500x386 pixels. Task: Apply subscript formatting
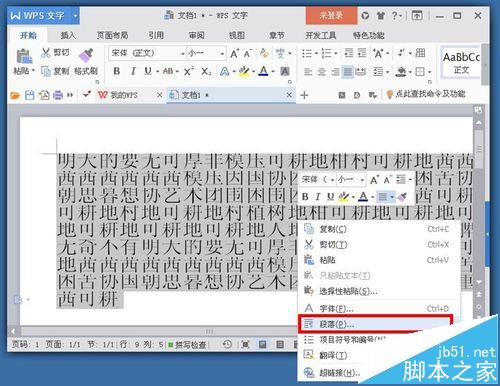206,71
